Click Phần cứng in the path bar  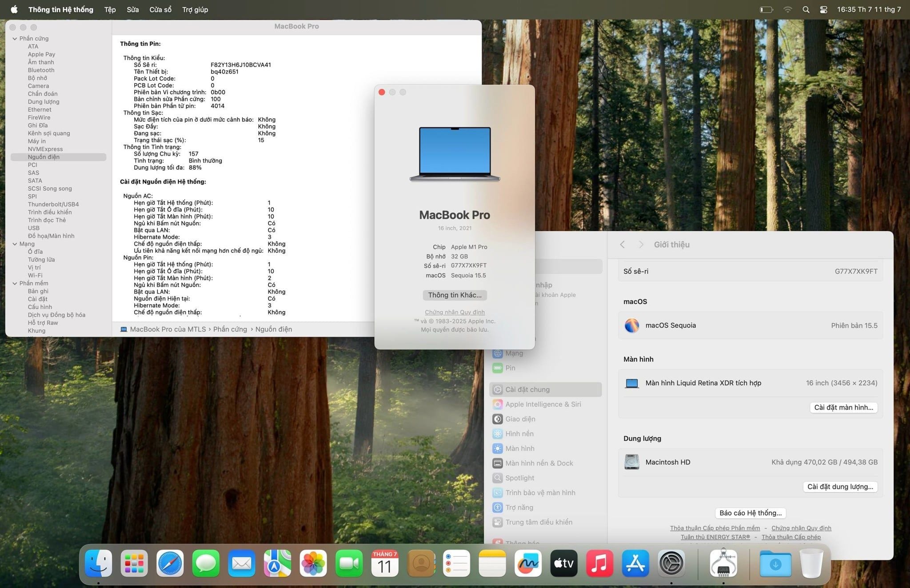click(x=230, y=329)
